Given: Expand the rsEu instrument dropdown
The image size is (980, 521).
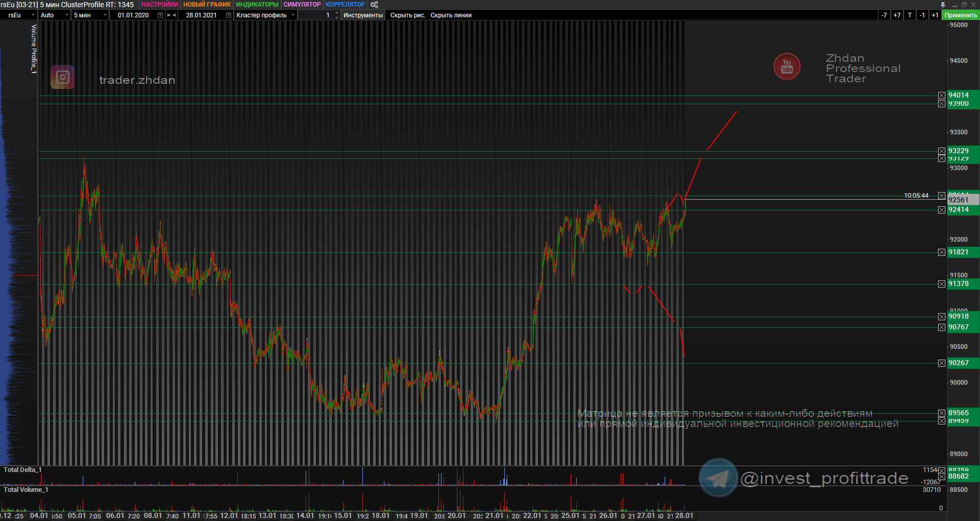Looking at the screenshot, I should pyautogui.click(x=33, y=15).
